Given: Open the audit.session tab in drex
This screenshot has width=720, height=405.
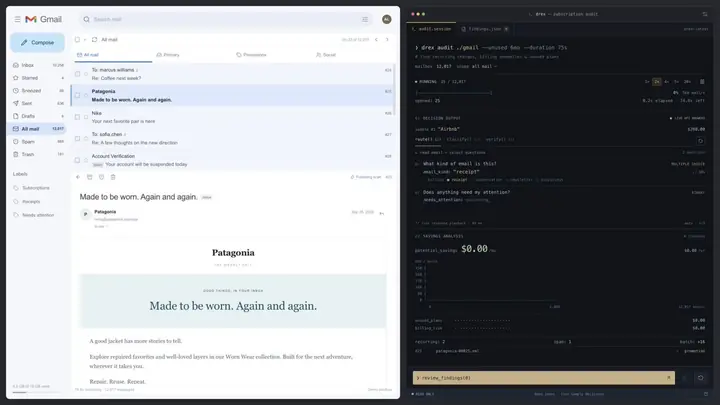Looking at the screenshot, I should pyautogui.click(x=432, y=29).
